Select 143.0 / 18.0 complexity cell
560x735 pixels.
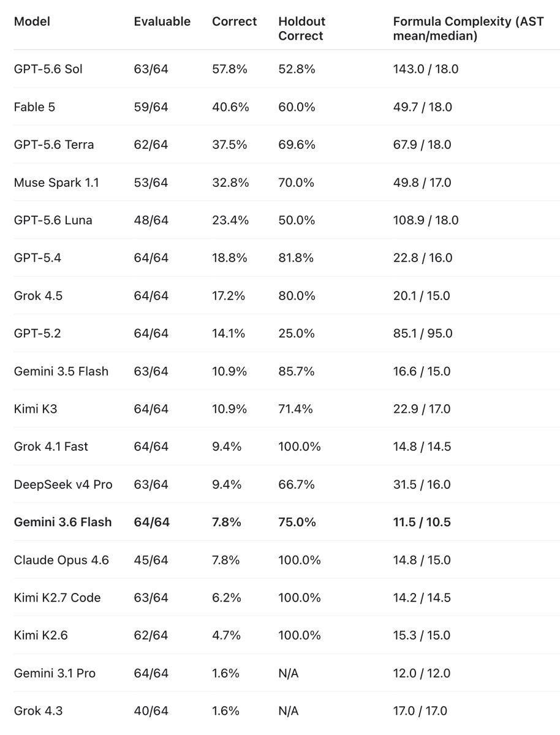click(426, 69)
